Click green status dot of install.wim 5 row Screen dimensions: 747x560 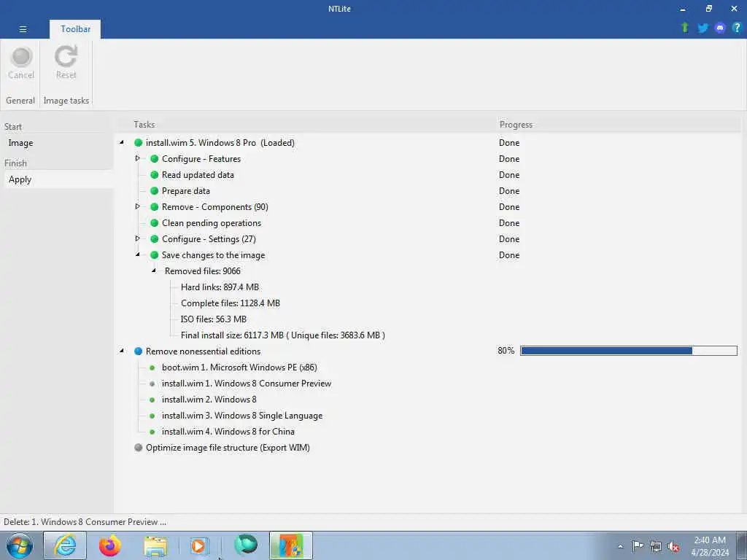pyautogui.click(x=138, y=142)
